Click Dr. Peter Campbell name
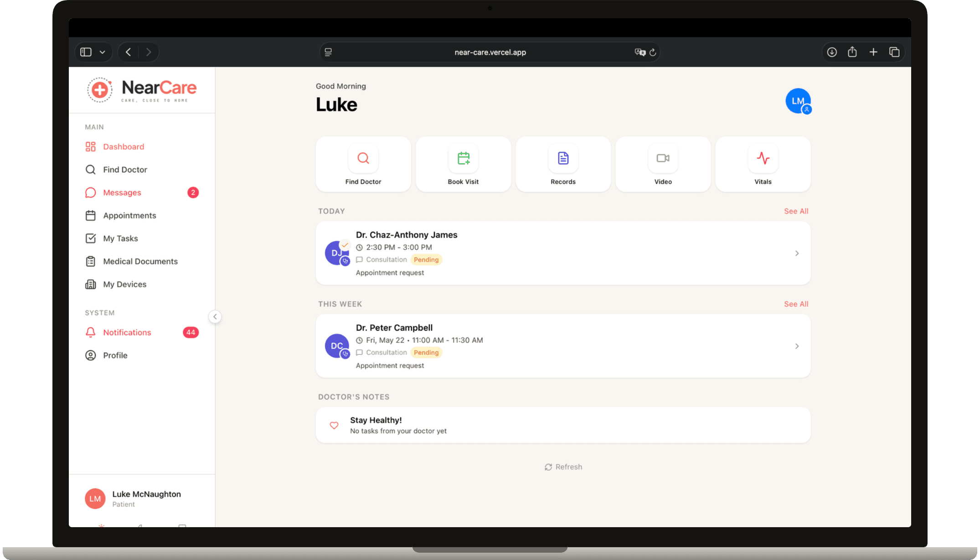Image resolution: width=980 pixels, height=560 pixels. (394, 328)
